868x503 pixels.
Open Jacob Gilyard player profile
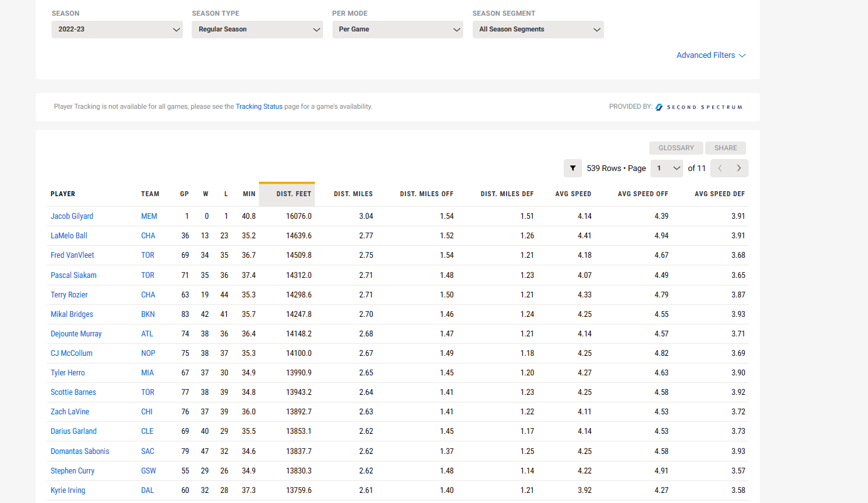point(72,216)
